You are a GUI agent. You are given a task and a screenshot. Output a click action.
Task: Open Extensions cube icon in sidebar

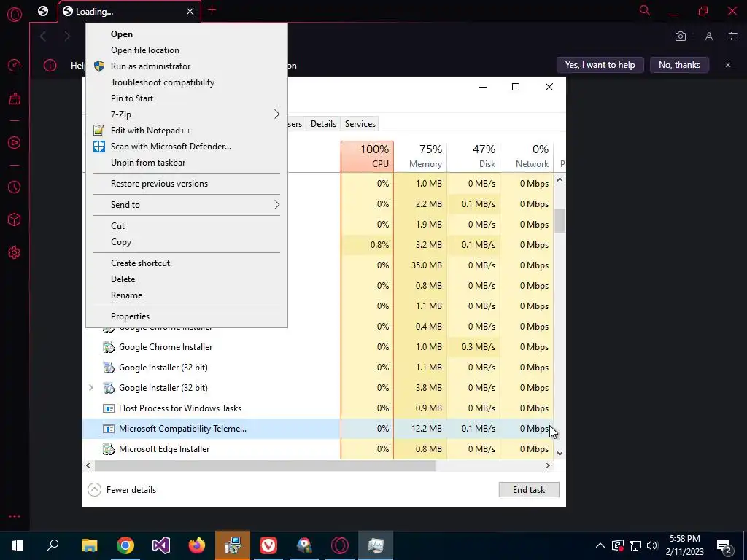15,219
